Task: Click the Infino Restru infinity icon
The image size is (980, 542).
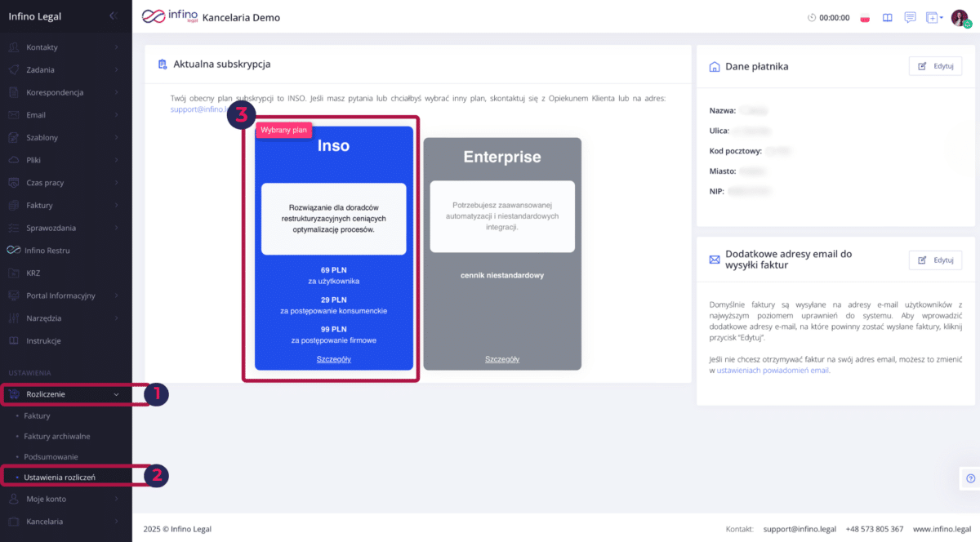Action: click(13, 251)
